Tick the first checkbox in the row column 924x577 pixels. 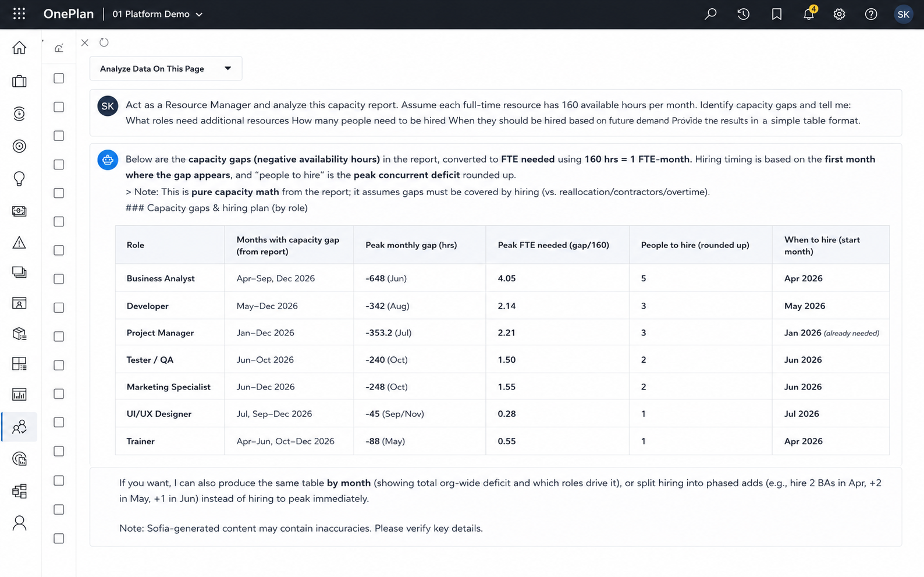[x=59, y=78]
